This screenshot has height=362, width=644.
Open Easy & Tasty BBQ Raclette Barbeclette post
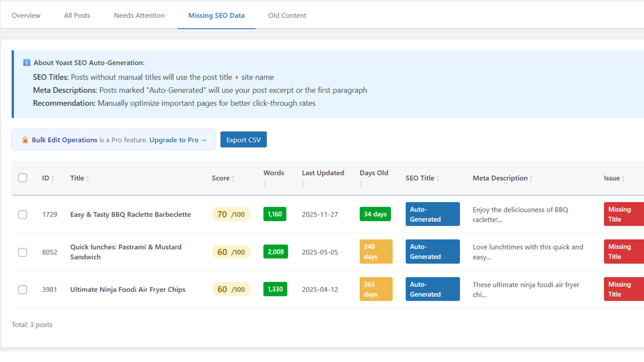point(130,215)
